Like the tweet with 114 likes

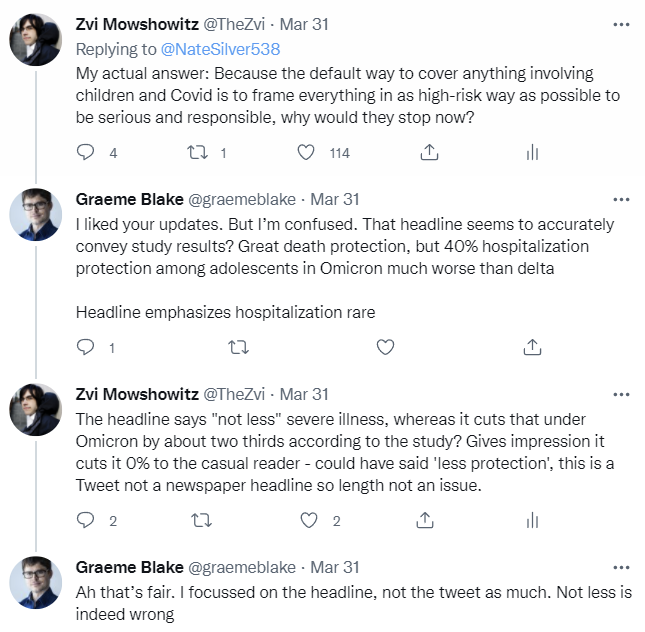point(309,153)
